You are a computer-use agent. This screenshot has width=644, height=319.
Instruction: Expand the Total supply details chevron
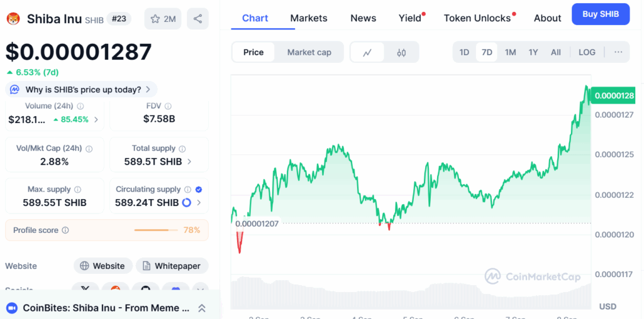click(x=189, y=161)
